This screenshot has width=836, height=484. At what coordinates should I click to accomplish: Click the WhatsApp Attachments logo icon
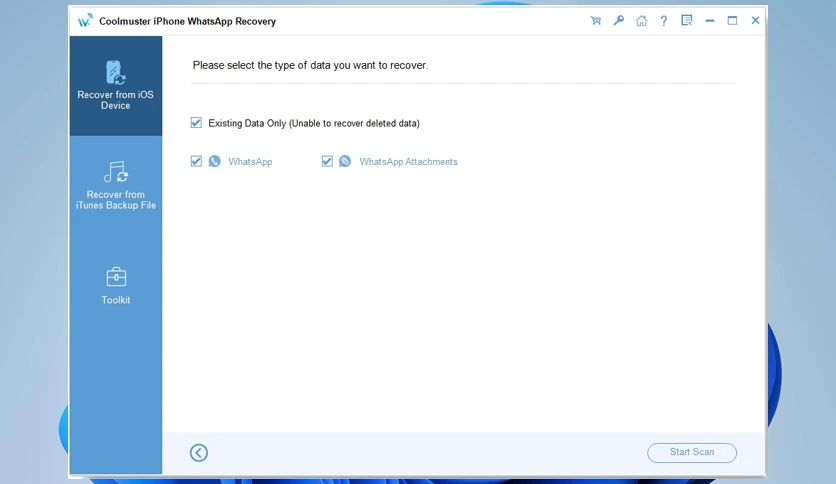point(345,161)
